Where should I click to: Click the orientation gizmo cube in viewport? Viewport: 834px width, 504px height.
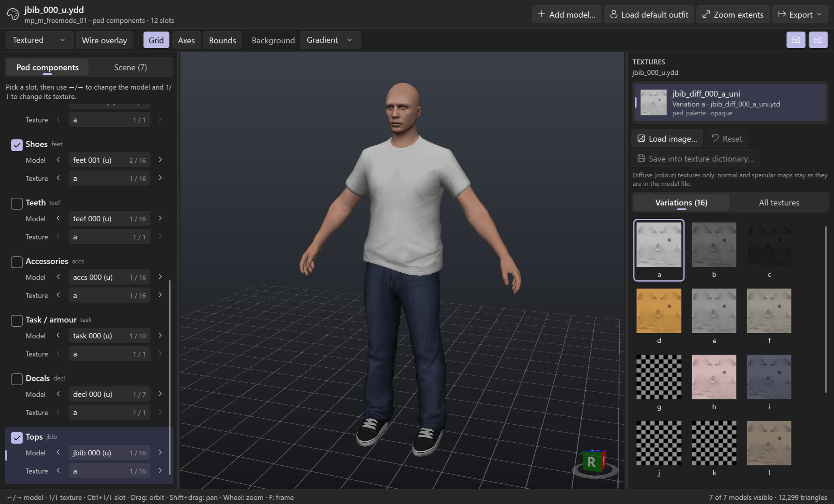pos(594,461)
